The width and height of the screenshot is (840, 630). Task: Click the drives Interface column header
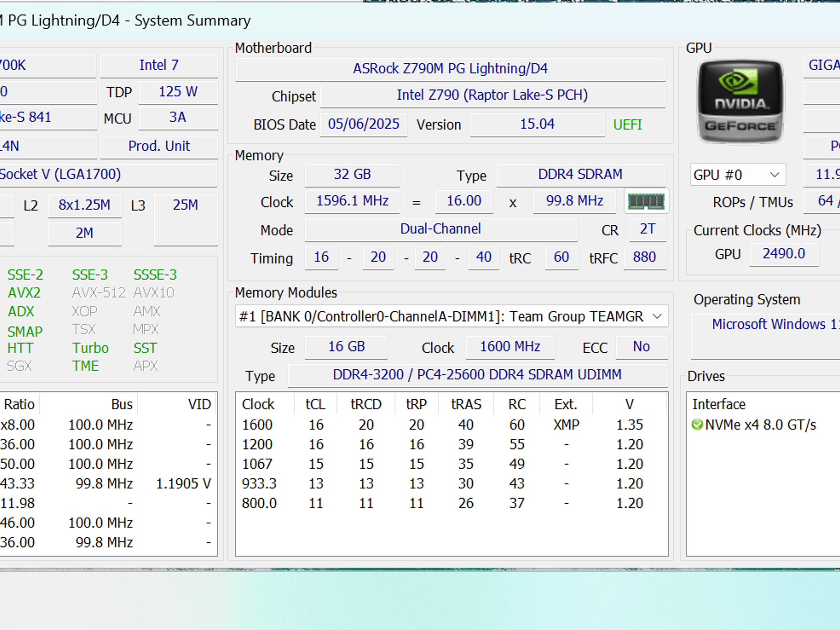pyautogui.click(x=719, y=404)
